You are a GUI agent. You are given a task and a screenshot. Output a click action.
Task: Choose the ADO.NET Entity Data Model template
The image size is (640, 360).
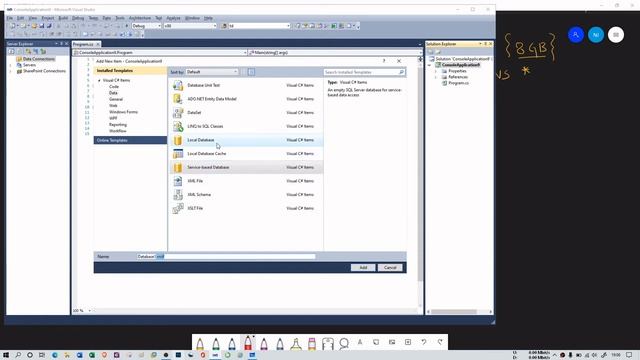pyautogui.click(x=246, y=99)
